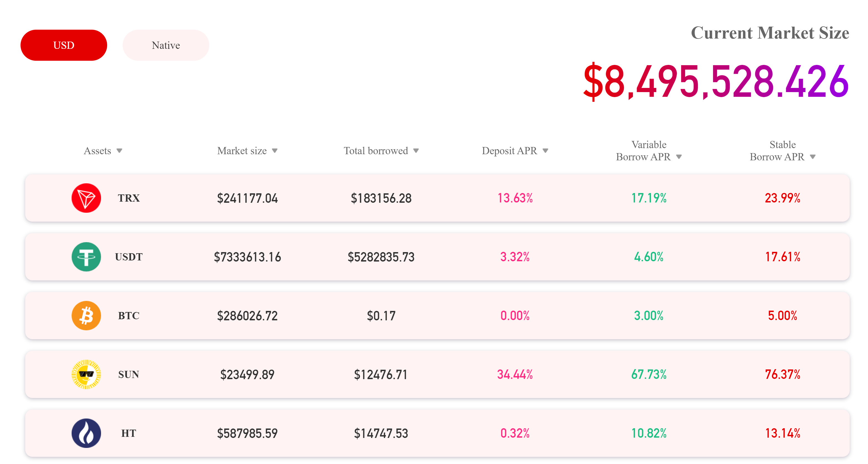Open the TRX asset name link

(x=129, y=198)
